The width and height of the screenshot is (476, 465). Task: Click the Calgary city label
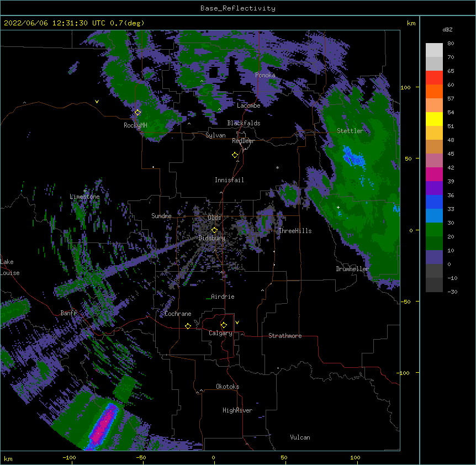(220, 333)
